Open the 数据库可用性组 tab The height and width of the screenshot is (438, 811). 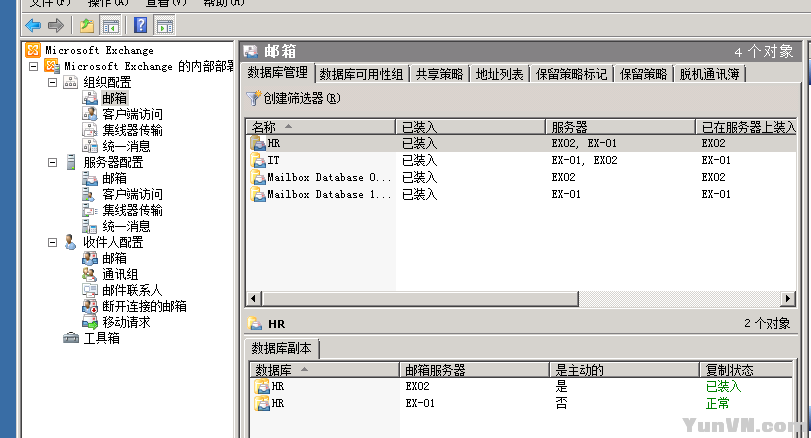pyautogui.click(x=362, y=74)
